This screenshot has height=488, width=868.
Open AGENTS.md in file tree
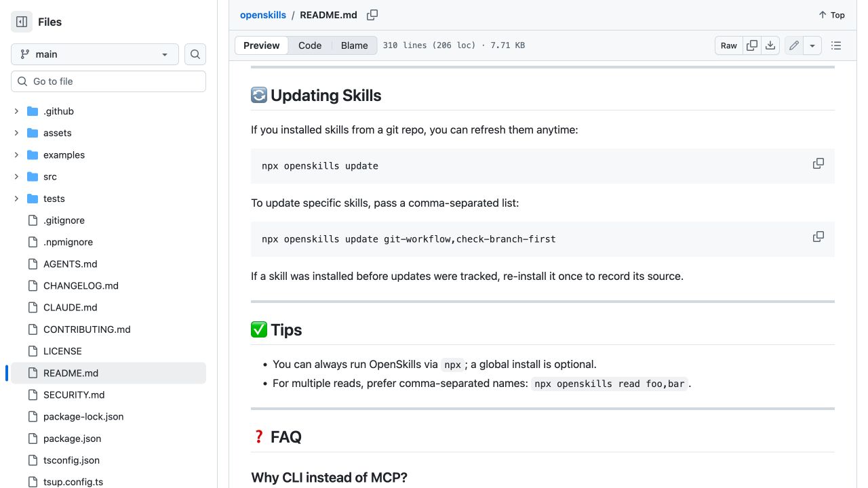tap(71, 264)
